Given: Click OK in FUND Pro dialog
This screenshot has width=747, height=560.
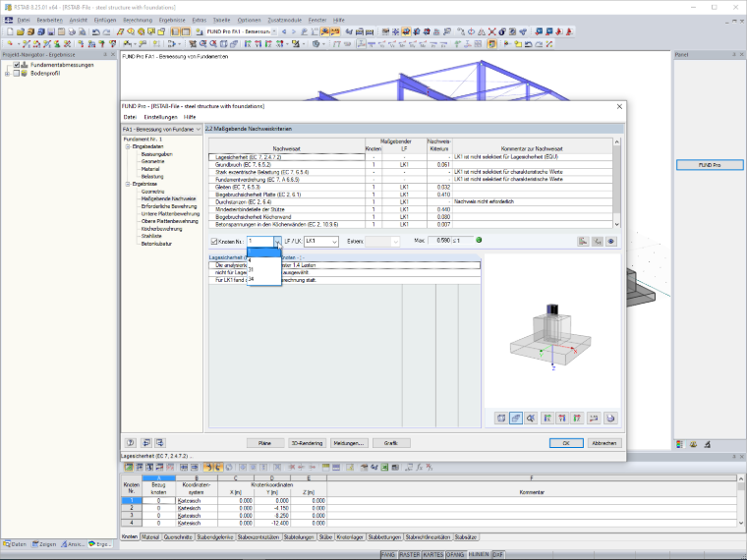Looking at the screenshot, I should 566,443.
